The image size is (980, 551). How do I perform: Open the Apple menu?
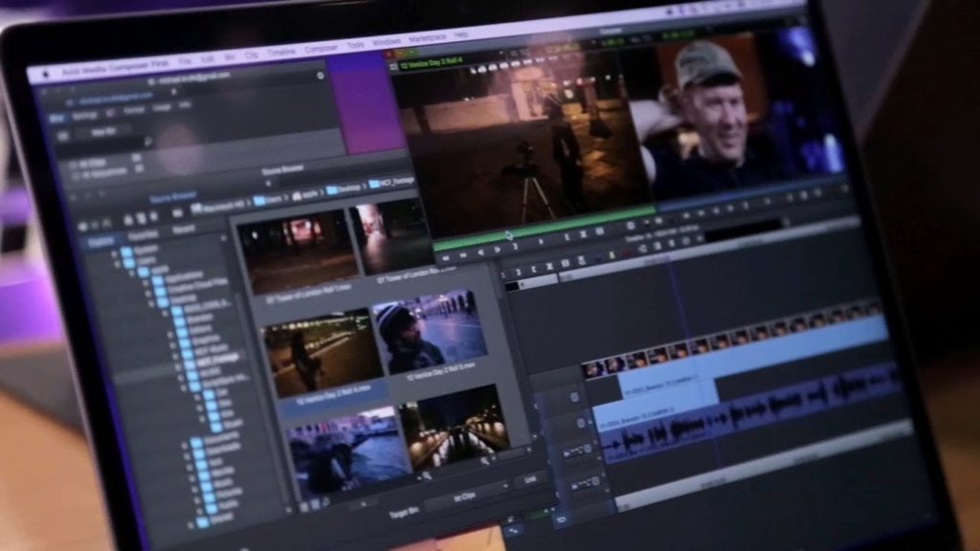(x=45, y=74)
